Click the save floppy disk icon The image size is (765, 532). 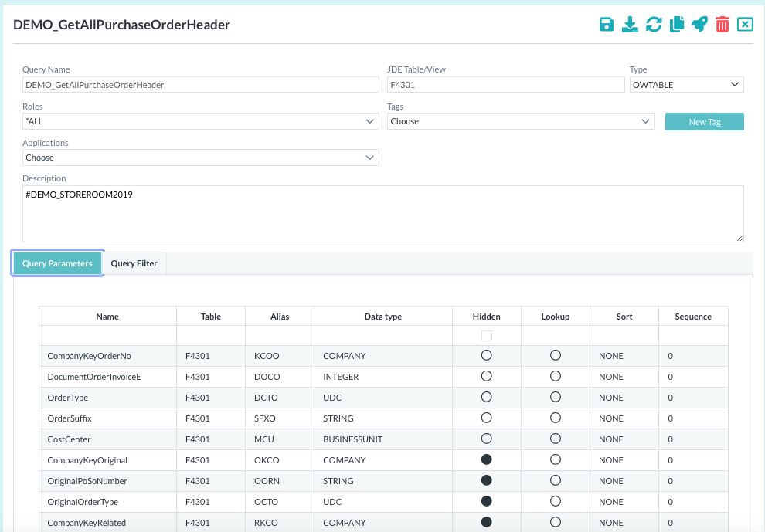607,25
